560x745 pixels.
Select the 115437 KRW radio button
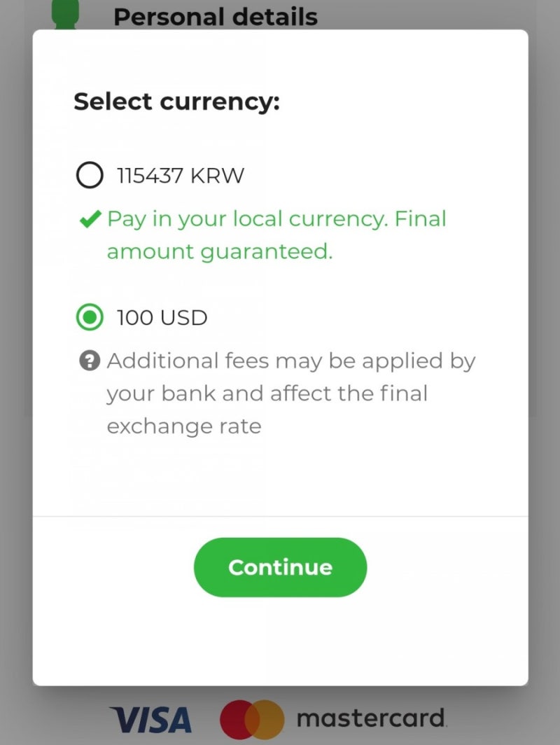point(89,175)
